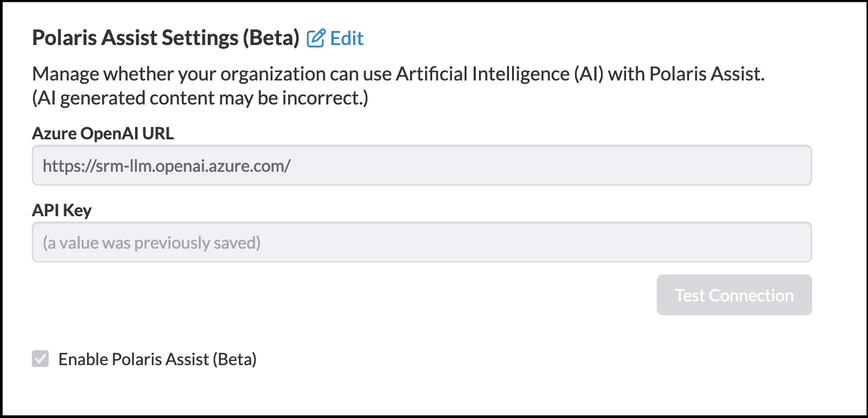Toggle the Enable Polaris Assist checkbox
This screenshot has height=418, width=868.
tap(40, 359)
